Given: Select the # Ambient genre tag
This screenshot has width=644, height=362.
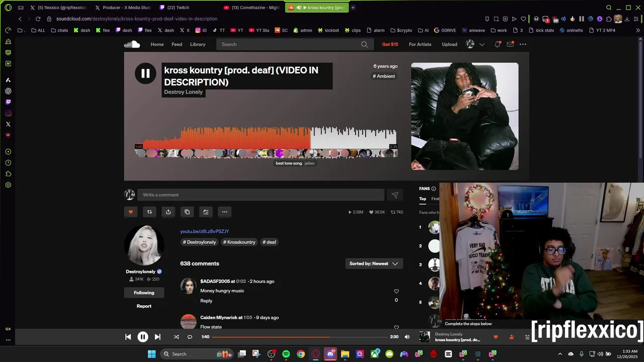Looking at the screenshot, I should pyautogui.click(x=384, y=76).
